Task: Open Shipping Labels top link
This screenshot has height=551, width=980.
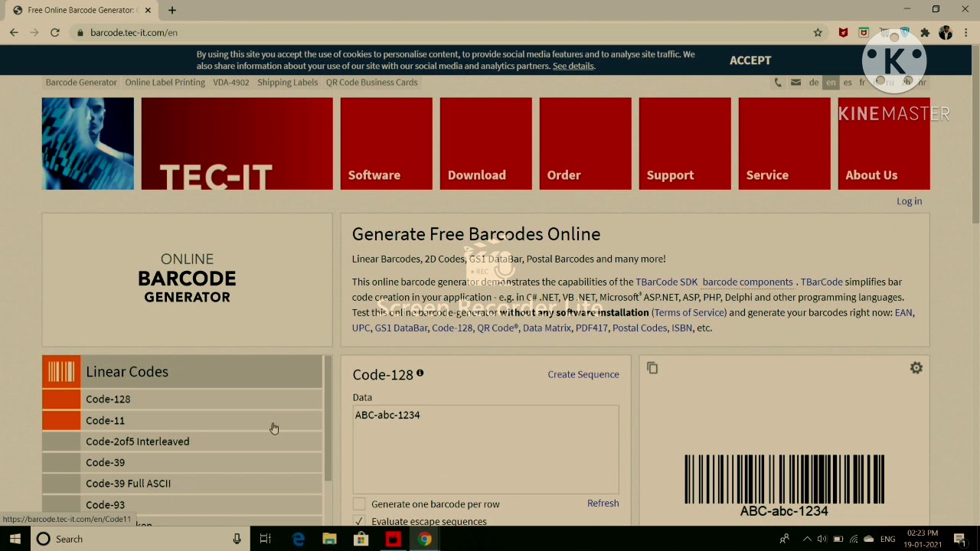Action: coord(288,82)
